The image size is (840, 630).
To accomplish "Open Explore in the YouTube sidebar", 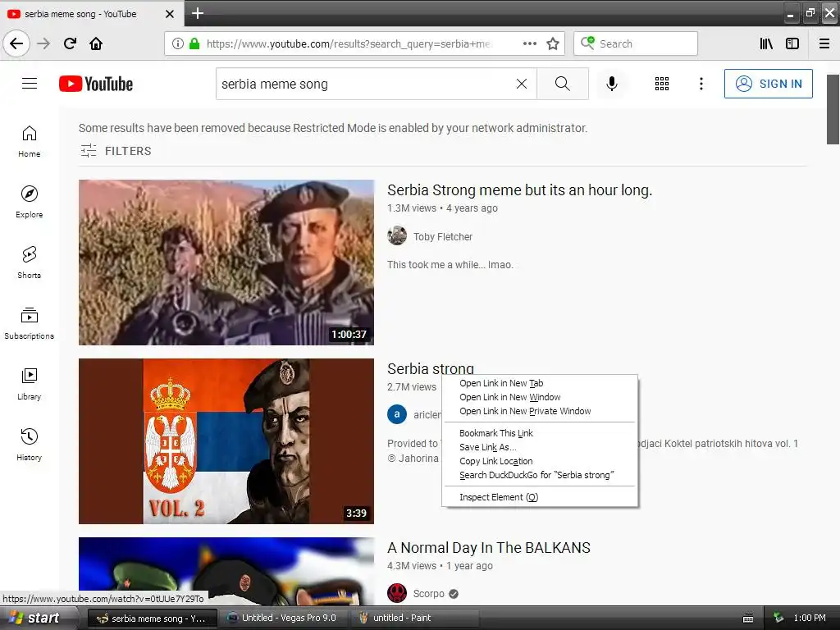I will click(30, 202).
